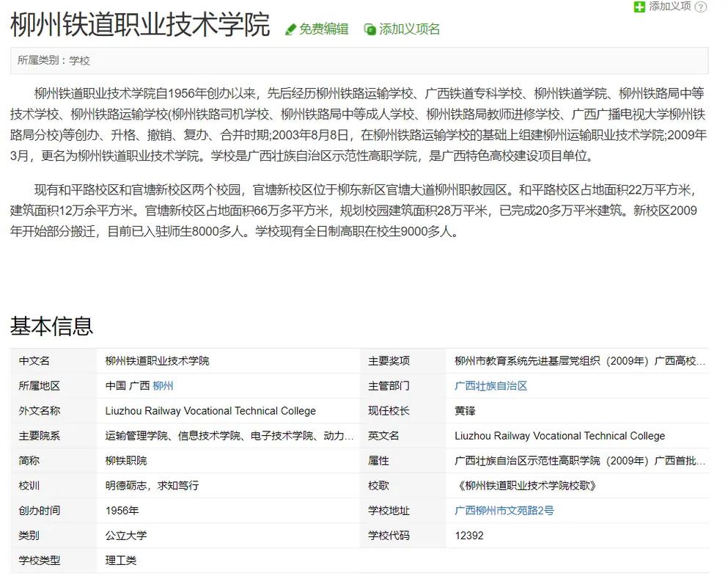Click the truncated 运输管理学院 departments value
The height and width of the screenshot is (587, 728).
[x=229, y=436]
